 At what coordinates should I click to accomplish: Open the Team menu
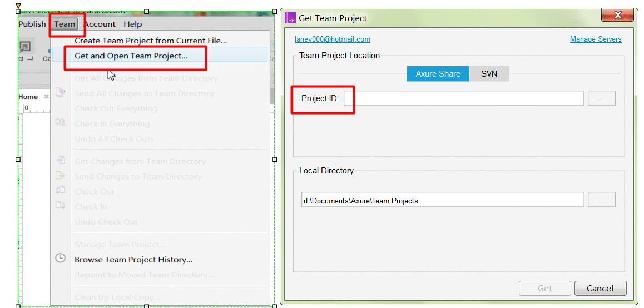tap(65, 24)
